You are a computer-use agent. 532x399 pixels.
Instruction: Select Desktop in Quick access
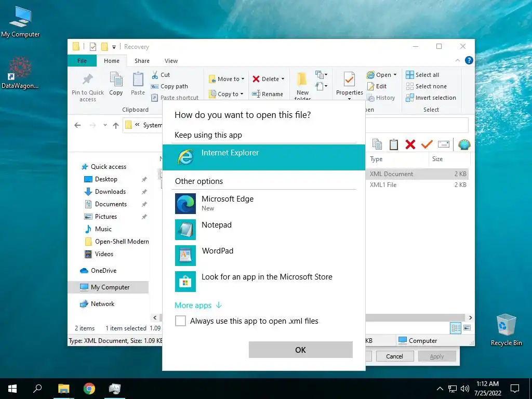(x=106, y=179)
